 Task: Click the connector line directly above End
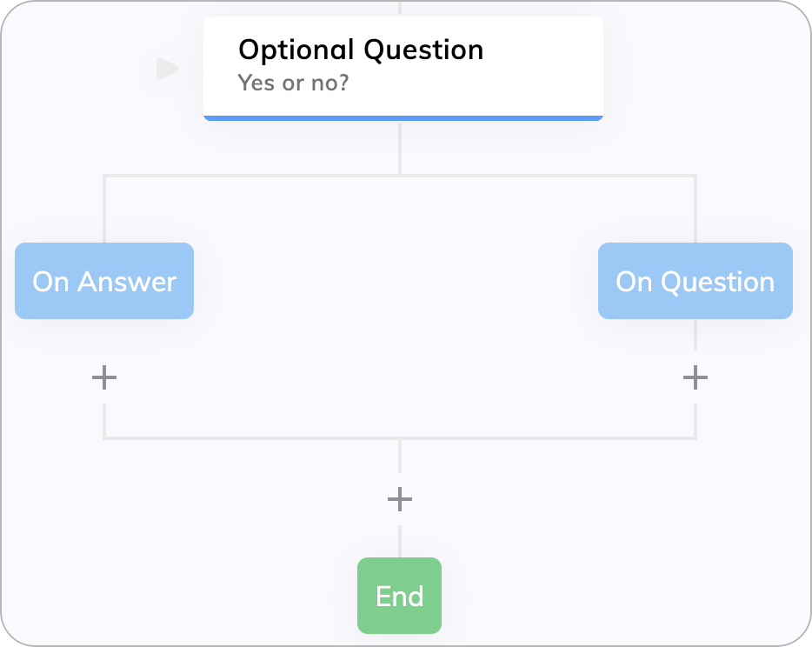(x=400, y=542)
